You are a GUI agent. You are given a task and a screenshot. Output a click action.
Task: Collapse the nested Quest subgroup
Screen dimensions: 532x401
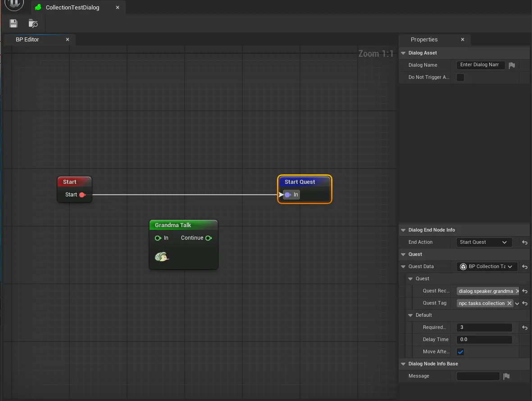click(x=410, y=279)
